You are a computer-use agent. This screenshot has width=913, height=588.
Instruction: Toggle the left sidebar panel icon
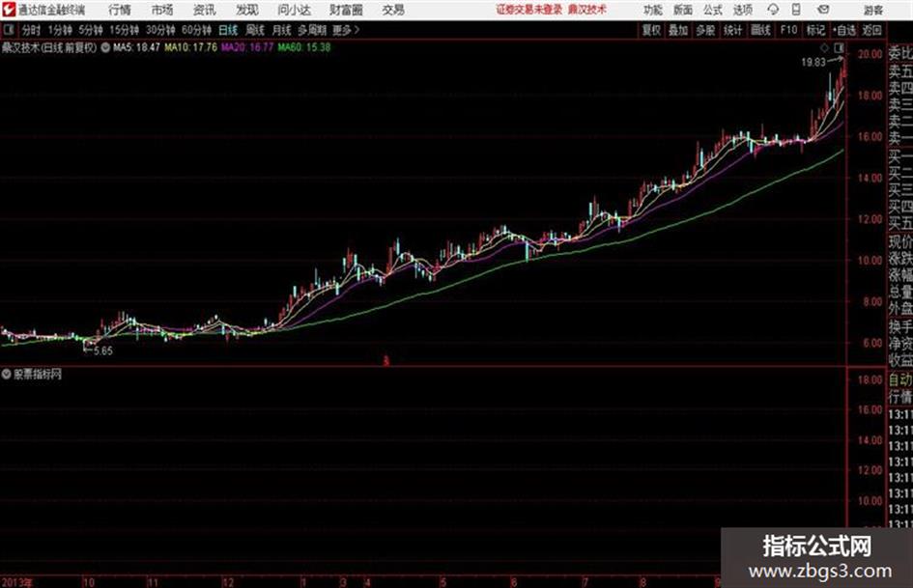tap(8, 30)
